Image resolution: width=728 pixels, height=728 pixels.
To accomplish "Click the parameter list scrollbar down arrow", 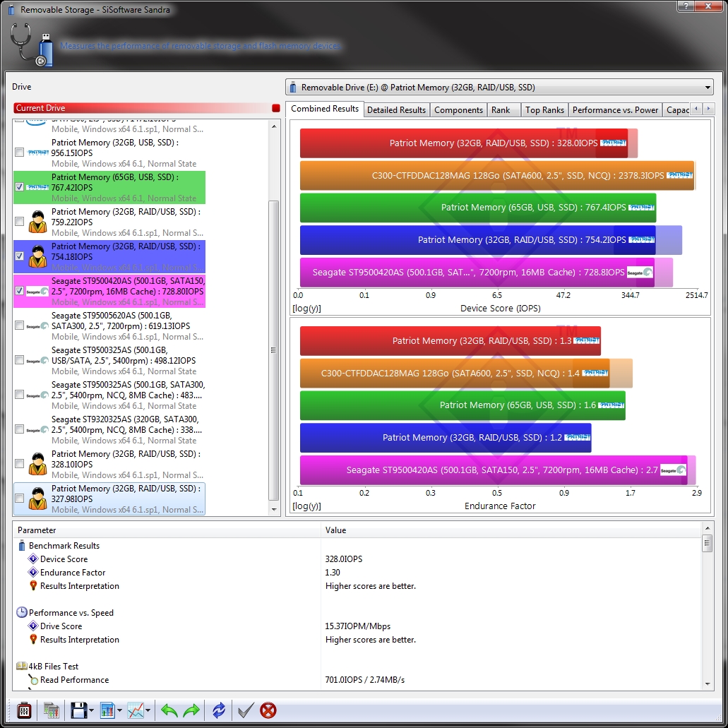I will pos(708,684).
